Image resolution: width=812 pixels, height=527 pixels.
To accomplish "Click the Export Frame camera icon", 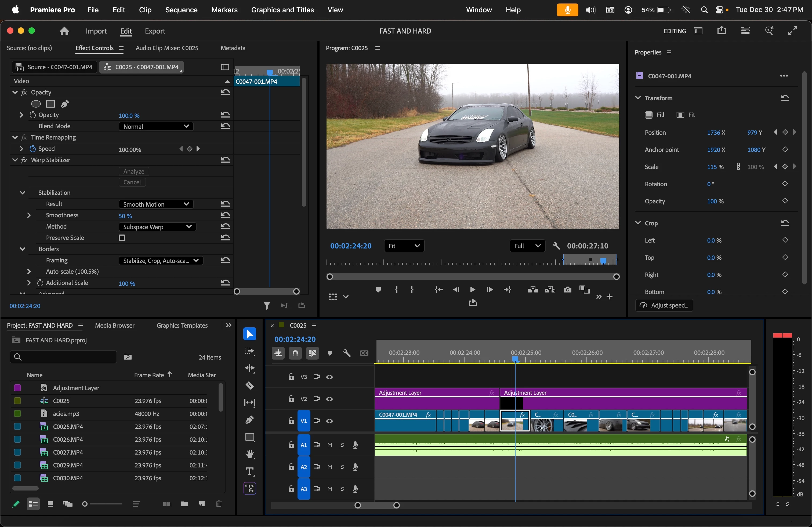I will pos(567,290).
